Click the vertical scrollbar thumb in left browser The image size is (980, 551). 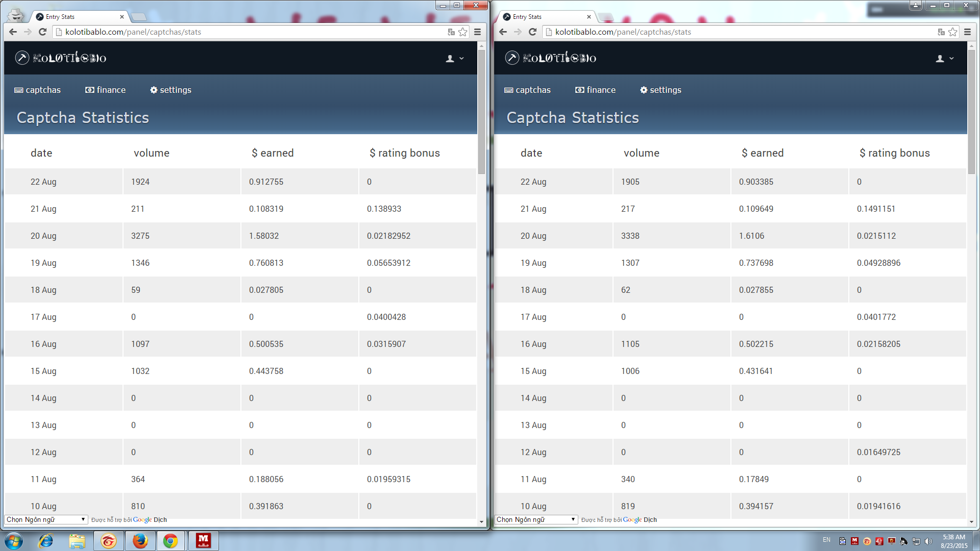(x=481, y=112)
